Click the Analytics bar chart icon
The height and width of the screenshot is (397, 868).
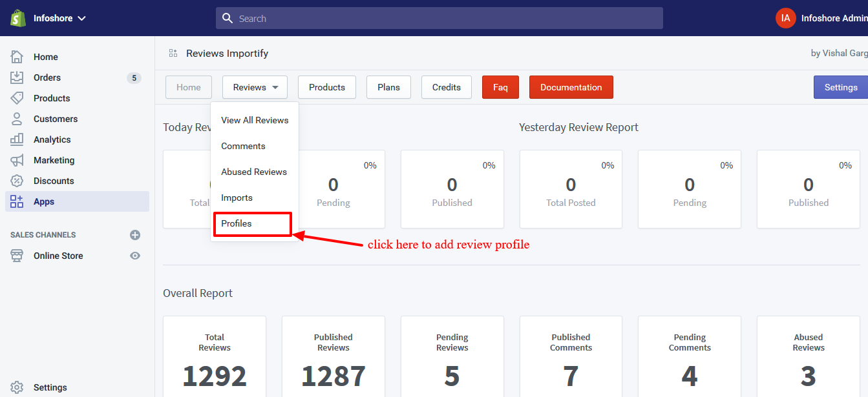point(17,139)
